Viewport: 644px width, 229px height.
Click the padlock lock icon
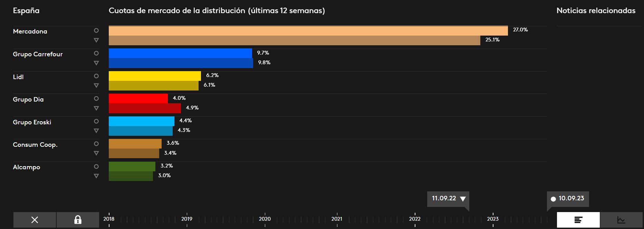78,220
